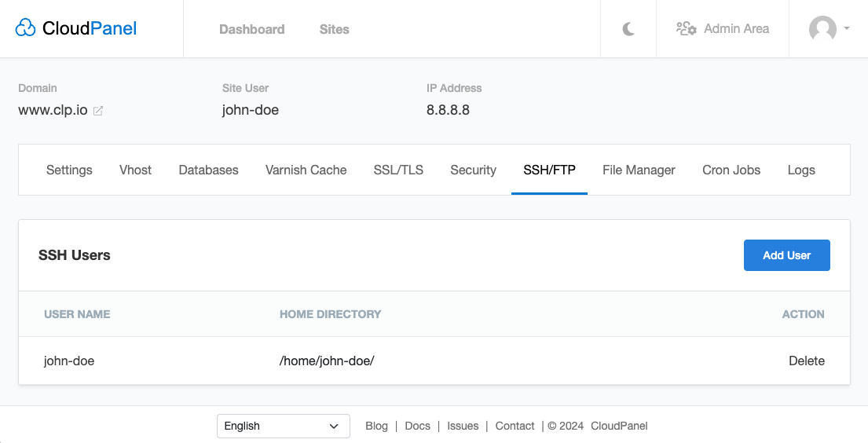
Task: Select the Varnish Cache tab
Action: (306, 170)
